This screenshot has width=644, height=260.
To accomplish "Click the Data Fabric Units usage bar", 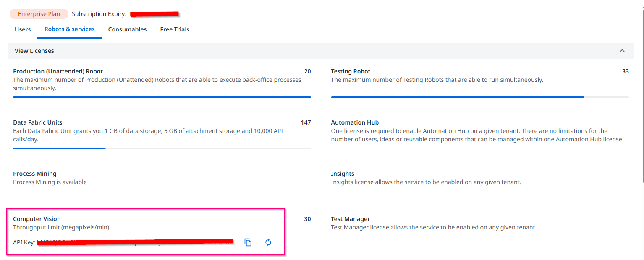I will (x=162, y=148).
